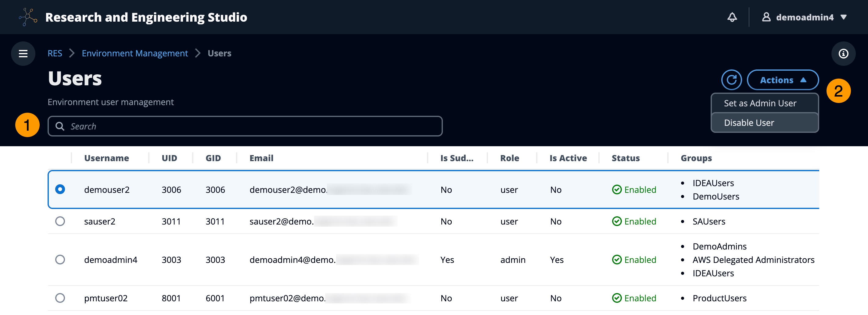
Task: Select the sauser2 radio button
Action: click(x=60, y=221)
